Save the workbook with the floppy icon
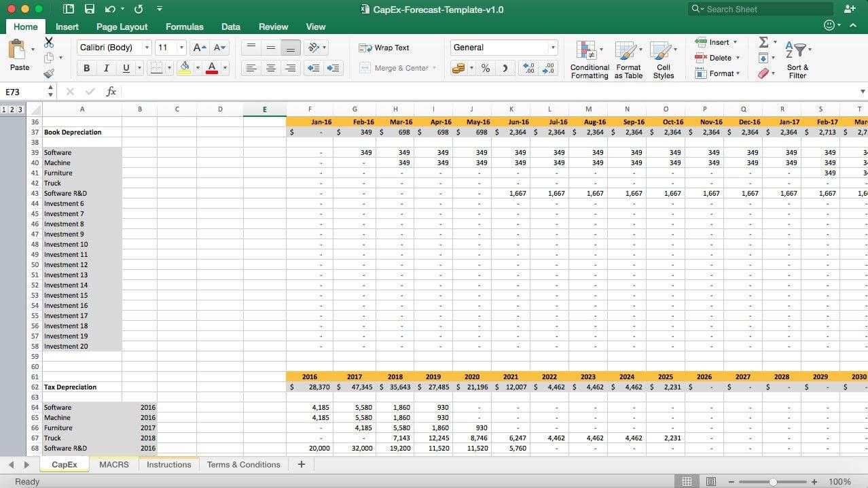 pos(90,9)
